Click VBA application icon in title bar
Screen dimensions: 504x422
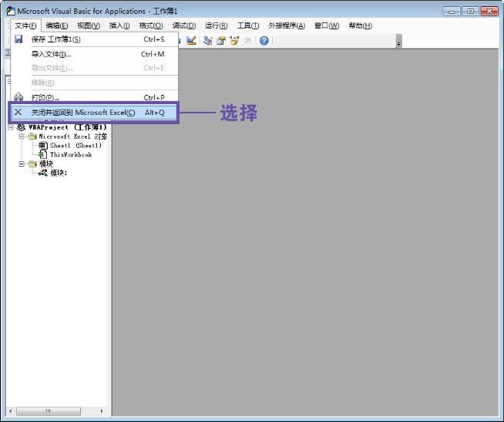(x=11, y=11)
